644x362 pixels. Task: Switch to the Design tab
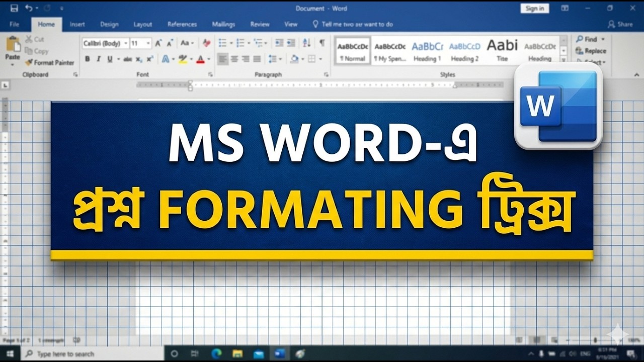click(109, 24)
